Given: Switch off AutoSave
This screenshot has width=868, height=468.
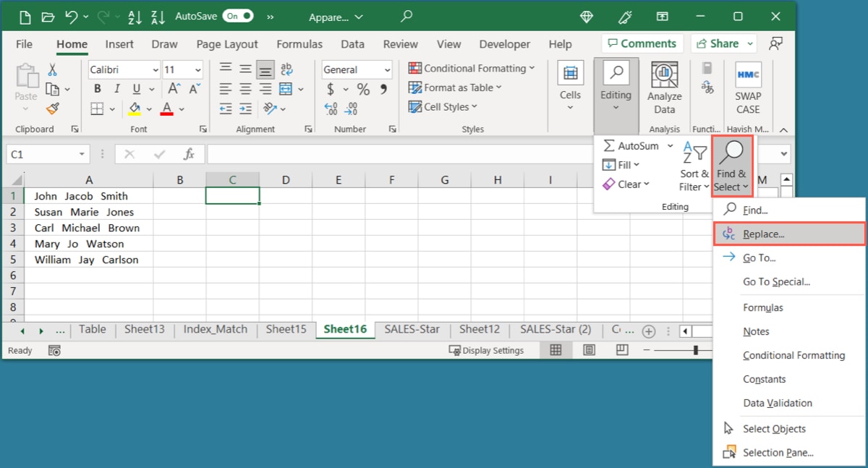Looking at the screenshot, I should coord(239,14).
